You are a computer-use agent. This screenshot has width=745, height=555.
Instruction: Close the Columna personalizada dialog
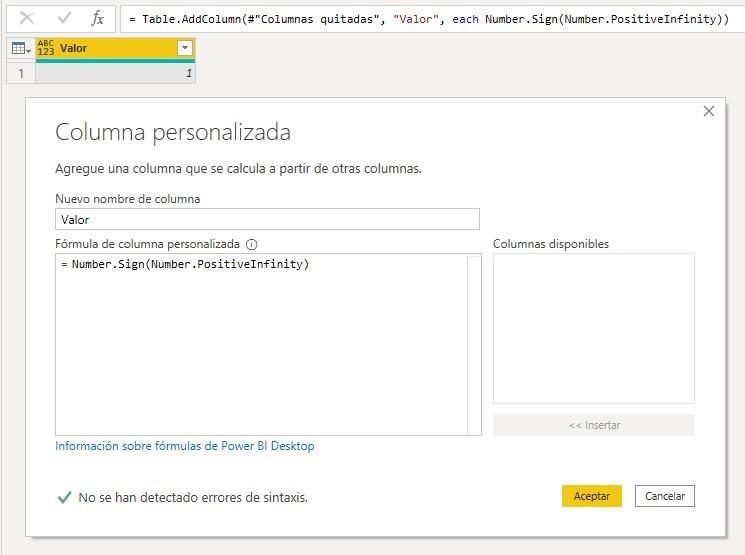pyautogui.click(x=708, y=111)
